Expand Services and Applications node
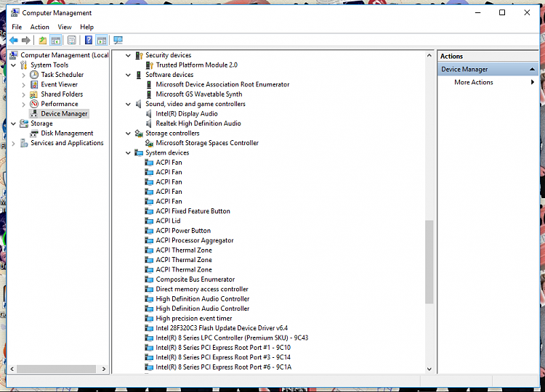 pyautogui.click(x=13, y=143)
